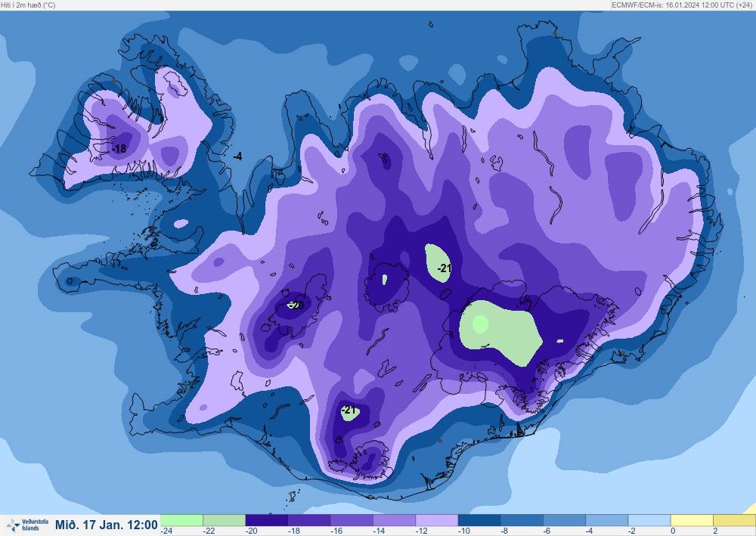756x536 pixels.
Task: Click the large light green cold area on Vatnajökull
Action: pyautogui.click(x=501, y=332)
